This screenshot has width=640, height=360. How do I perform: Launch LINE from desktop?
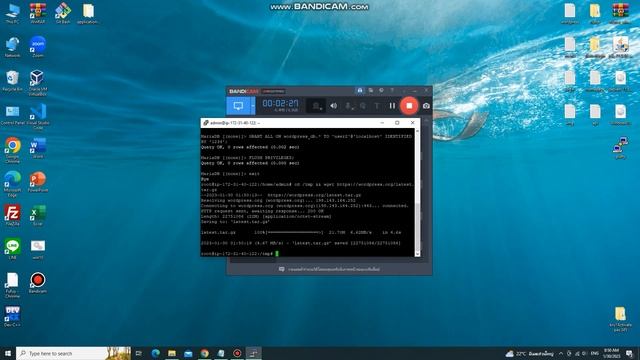tap(12, 249)
